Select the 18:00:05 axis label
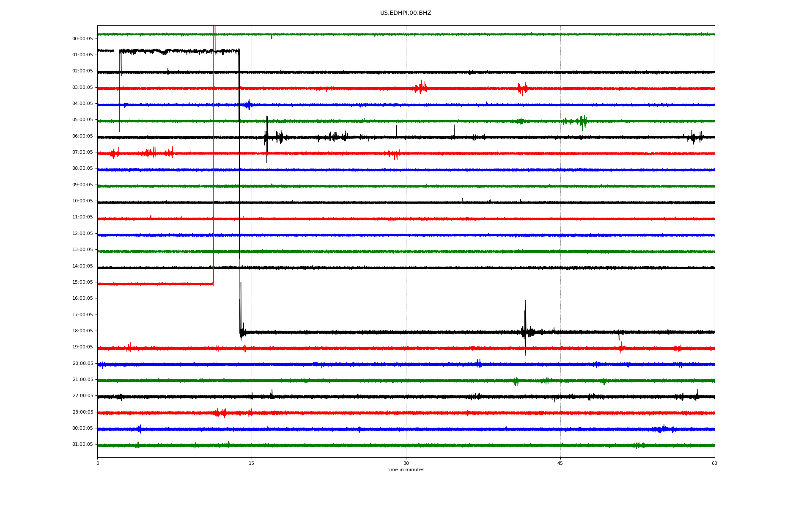Viewport: 812px width, 508px height. 82,331
